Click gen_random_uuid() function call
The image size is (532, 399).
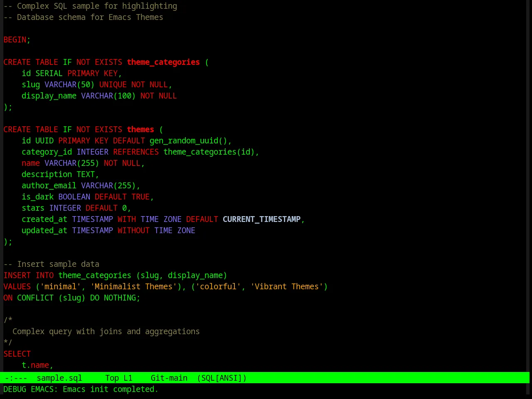click(x=188, y=140)
